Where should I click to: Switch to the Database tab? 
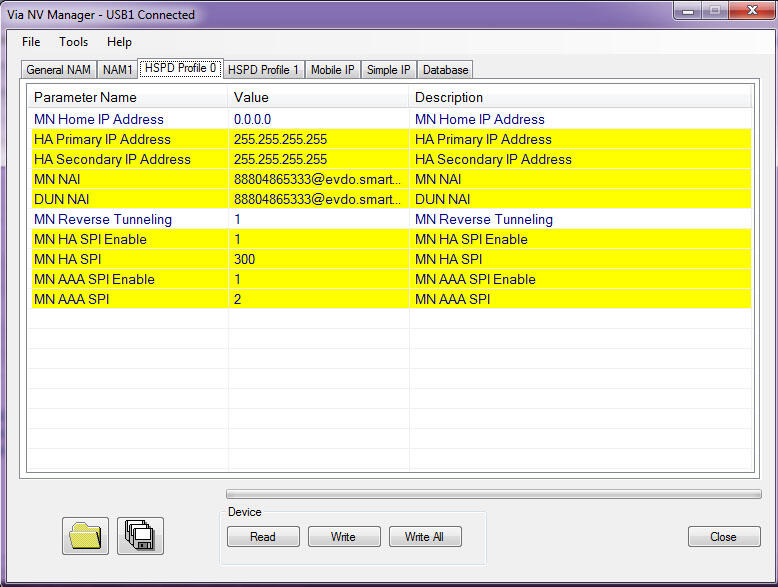(x=445, y=70)
